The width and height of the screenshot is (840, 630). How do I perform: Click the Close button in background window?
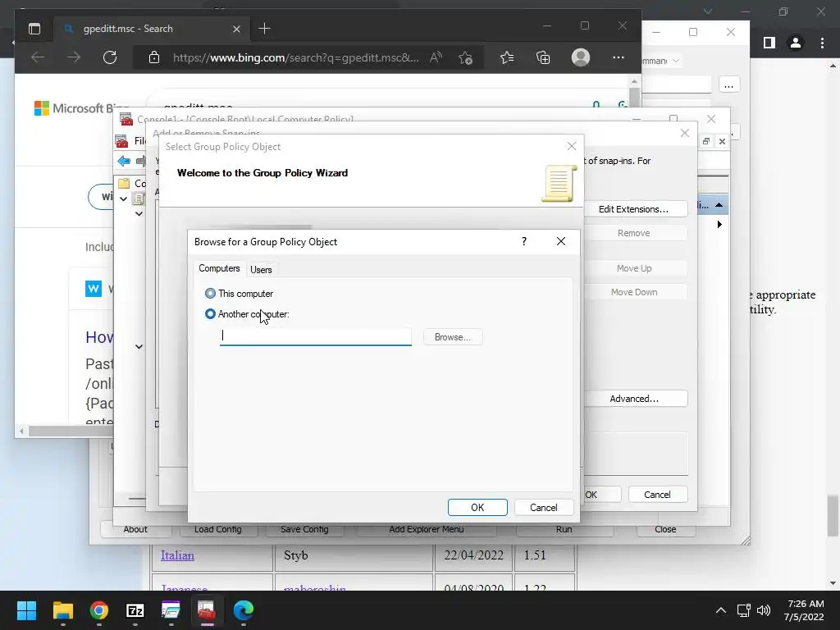click(x=665, y=529)
